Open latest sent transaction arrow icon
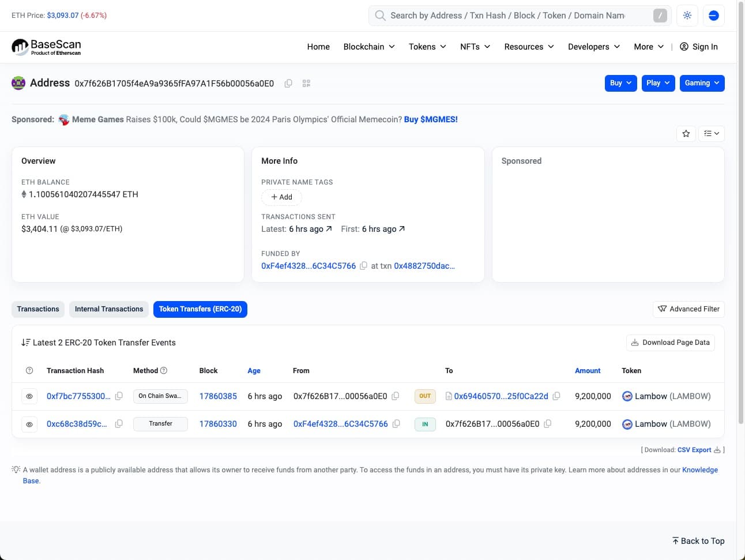Screen dimensions: 745x560 coord(329,229)
